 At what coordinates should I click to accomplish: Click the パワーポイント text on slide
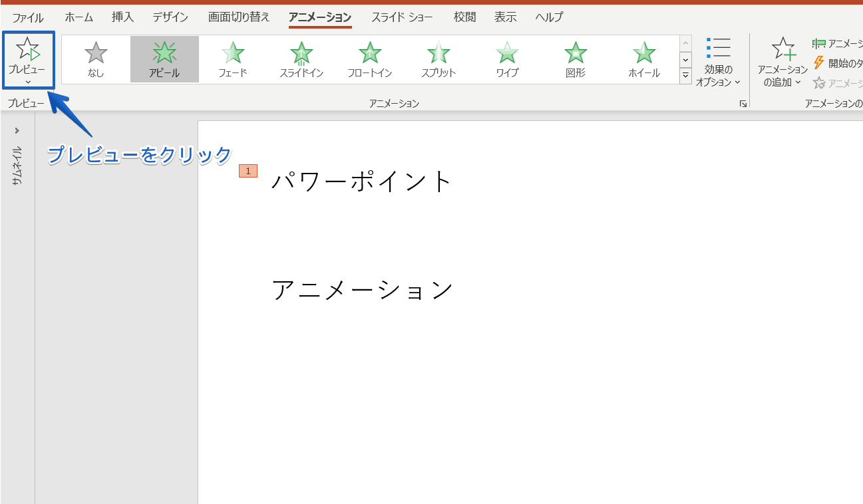(x=363, y=181)
